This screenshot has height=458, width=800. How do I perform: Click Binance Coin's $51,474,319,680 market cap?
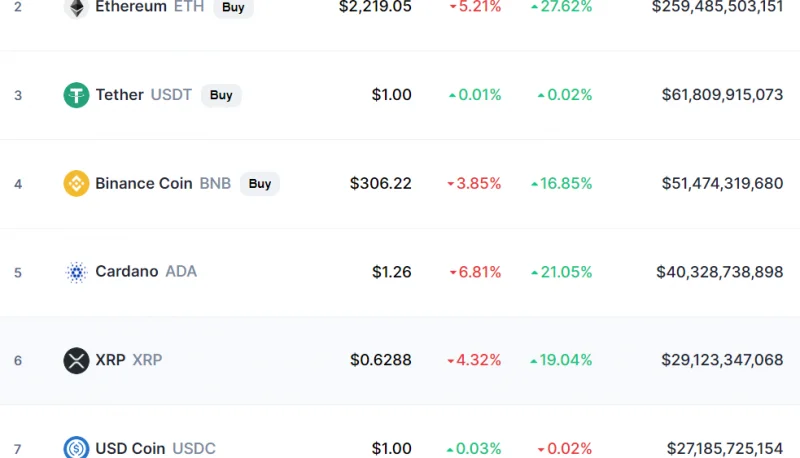coord(722,183)
